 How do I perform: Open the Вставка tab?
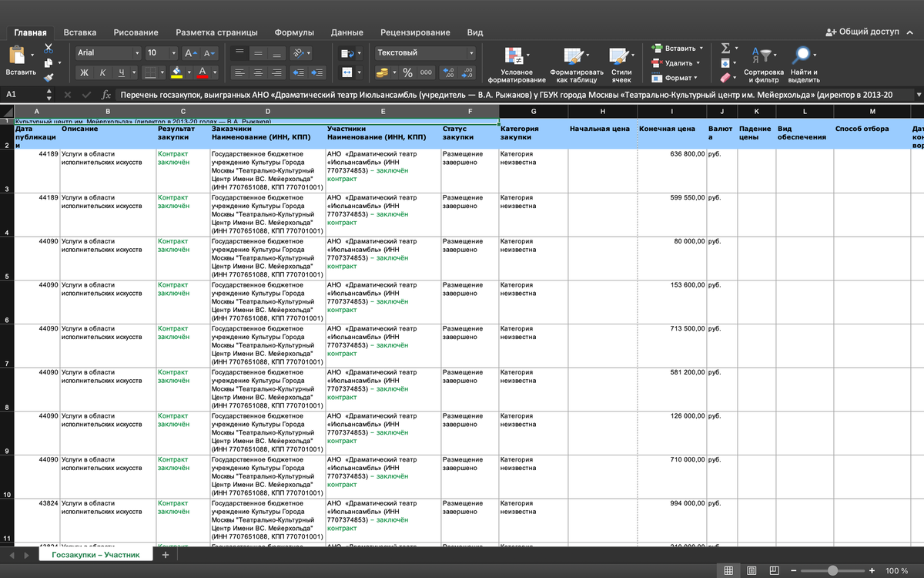tap(80, 32)
